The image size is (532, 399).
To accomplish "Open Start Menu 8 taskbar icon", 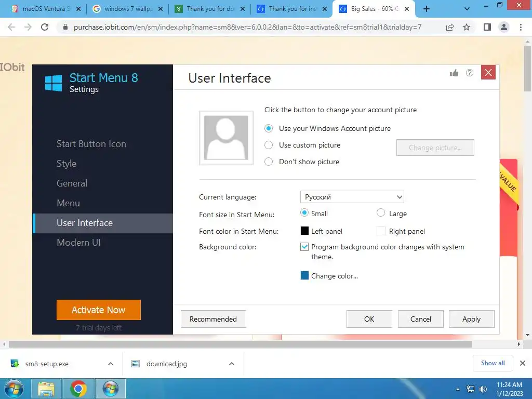I will click(x=111, y=389).
